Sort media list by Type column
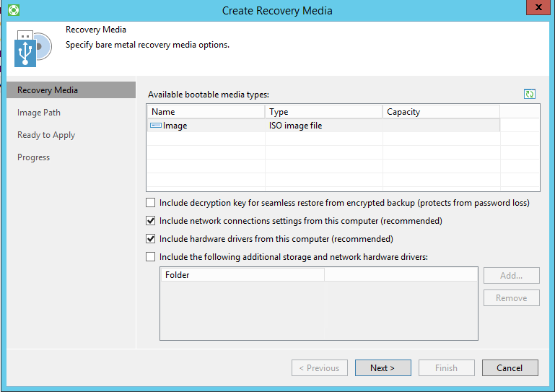The image size is (555, 392). click(323, 112)
